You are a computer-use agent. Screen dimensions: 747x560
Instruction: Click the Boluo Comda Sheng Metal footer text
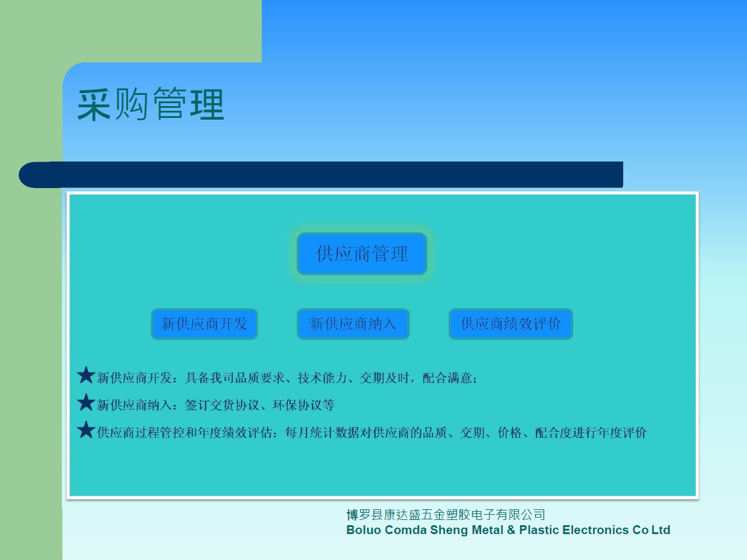508,530
